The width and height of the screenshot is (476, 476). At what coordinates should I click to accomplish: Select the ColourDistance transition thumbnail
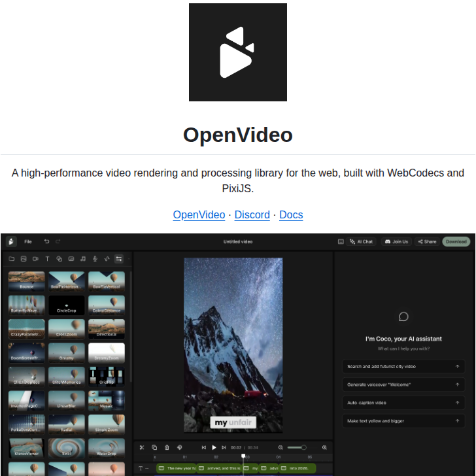click(107, 305)
